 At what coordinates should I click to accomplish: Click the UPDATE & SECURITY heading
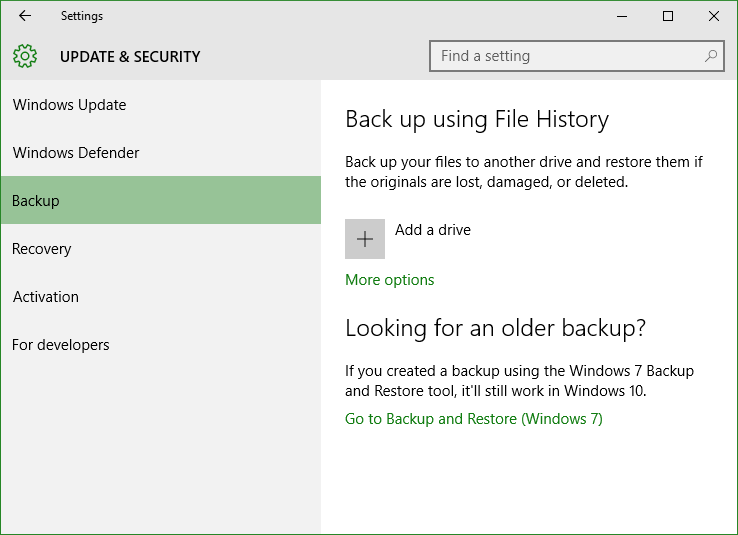130,56
